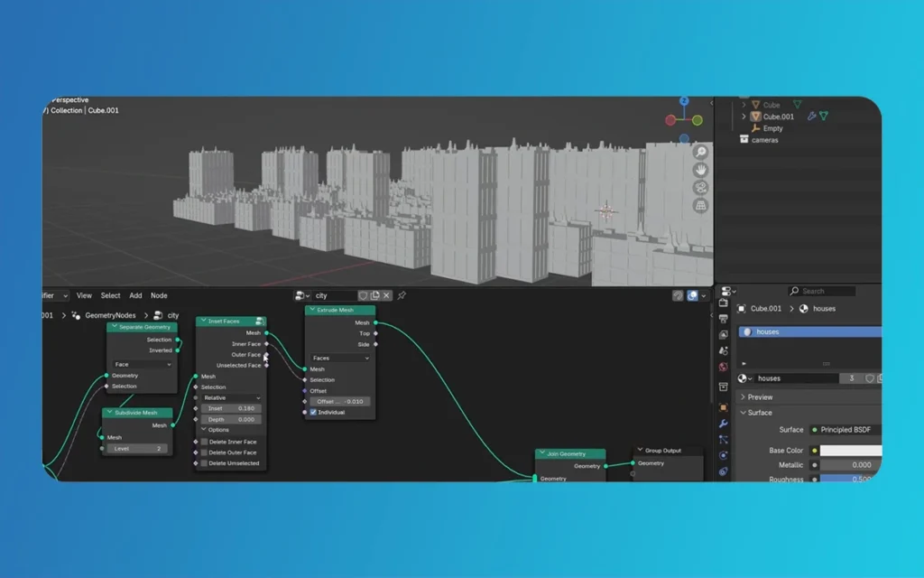Open Relative dropdown in Inset Faces
This screenshot has width=924, height=578.
231,397
